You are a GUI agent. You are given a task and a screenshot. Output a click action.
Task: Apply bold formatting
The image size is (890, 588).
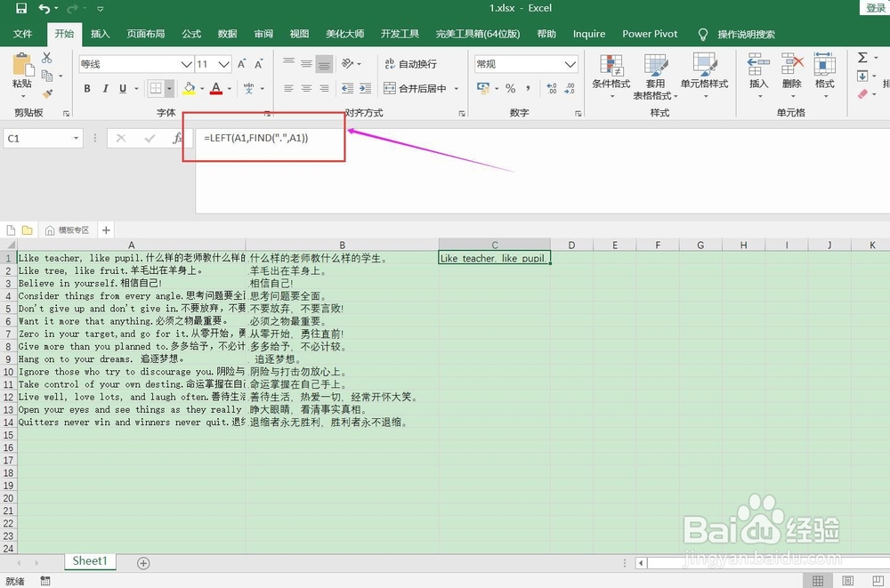86,88
